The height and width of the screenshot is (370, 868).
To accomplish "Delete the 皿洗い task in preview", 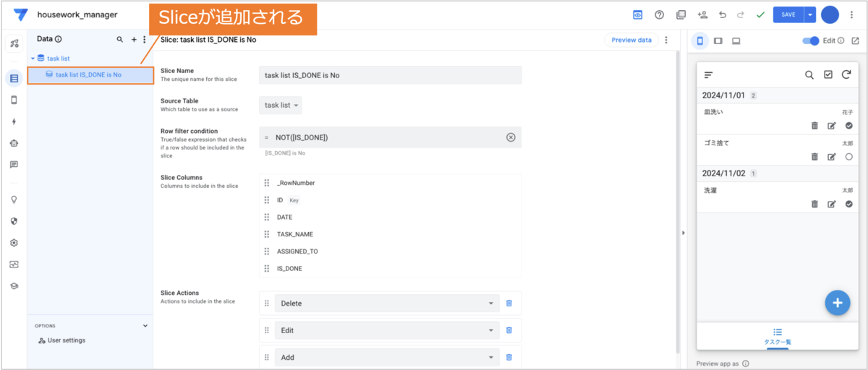I will (814, 126).
